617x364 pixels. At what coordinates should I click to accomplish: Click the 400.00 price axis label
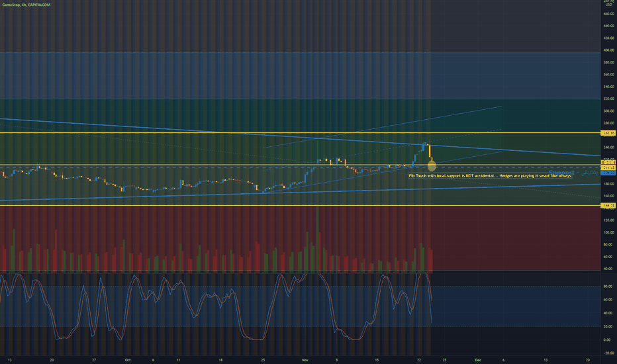[608, 50]
